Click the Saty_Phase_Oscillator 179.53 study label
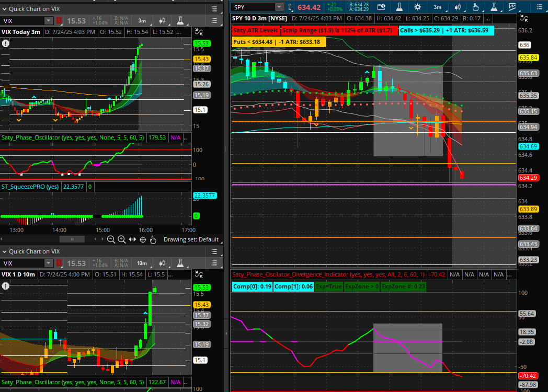The width and height of the screenshot is (548, 392). tap(72, 137)
